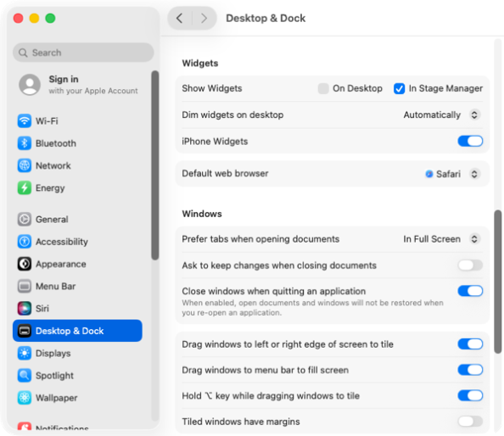Uncheck In Stage Manager checkbox
This screenshot has width=504, height=436.
coord(399,88)
